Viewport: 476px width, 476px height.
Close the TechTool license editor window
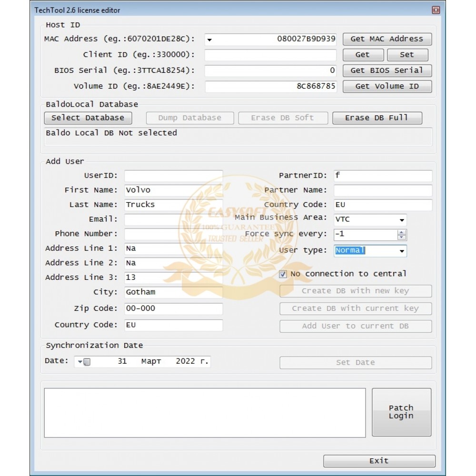pos(436,10)
